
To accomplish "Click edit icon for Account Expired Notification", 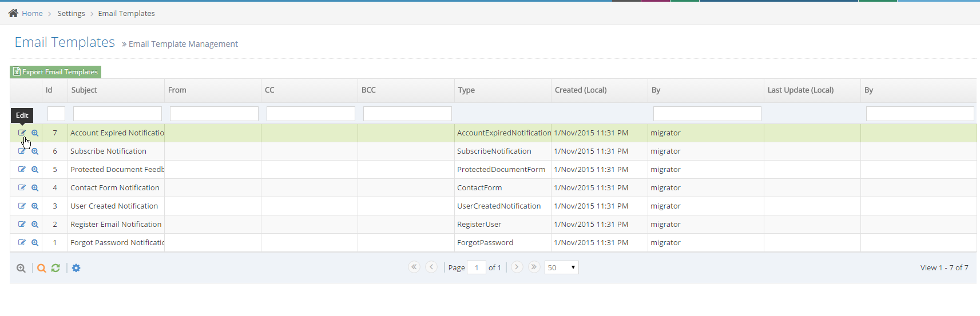I will coord(22,133).
